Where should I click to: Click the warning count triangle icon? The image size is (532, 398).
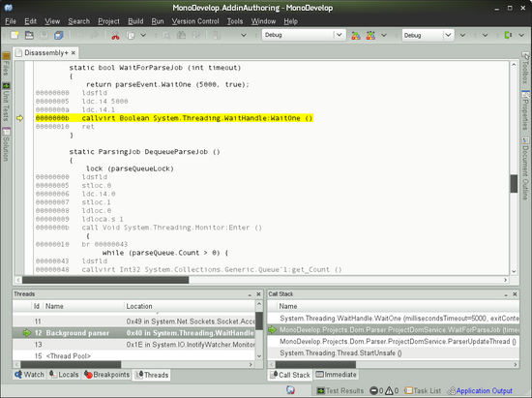(x=389, y=390)
